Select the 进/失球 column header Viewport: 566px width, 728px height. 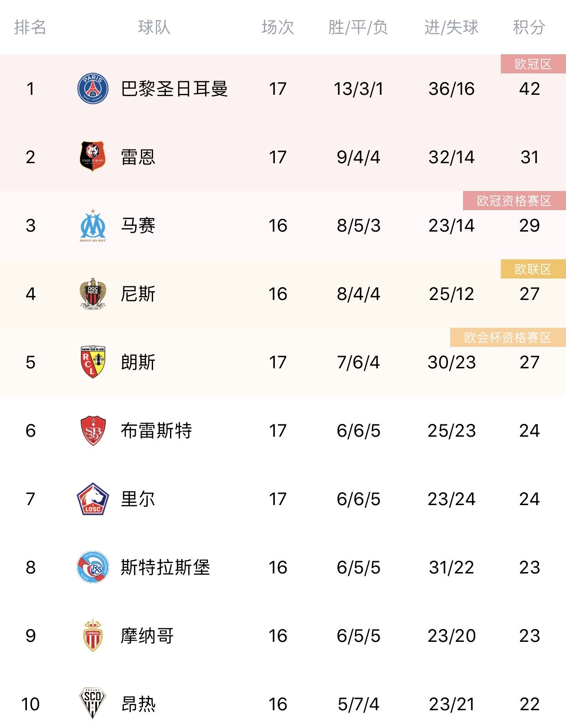click(x=451, y=27)
